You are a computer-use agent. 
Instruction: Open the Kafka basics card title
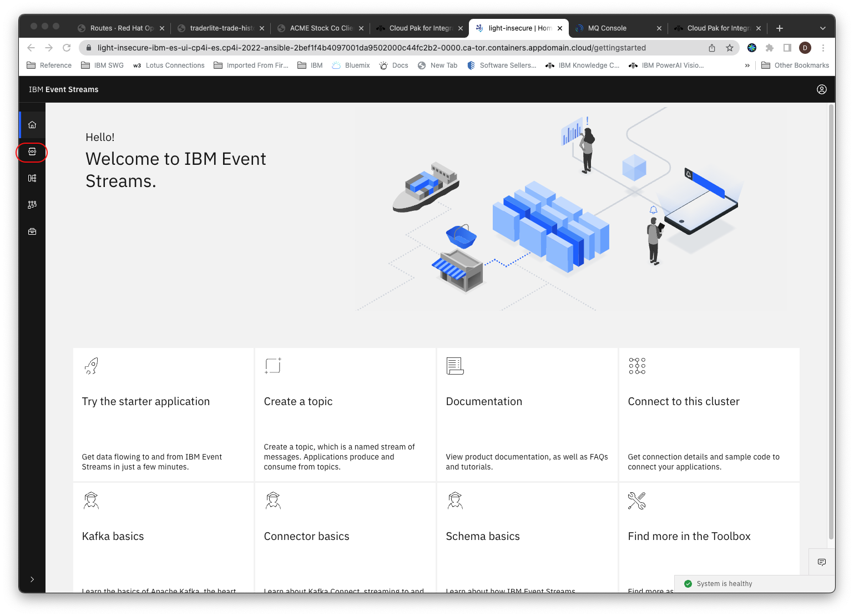pyautogui.click(x=113, y=536)
